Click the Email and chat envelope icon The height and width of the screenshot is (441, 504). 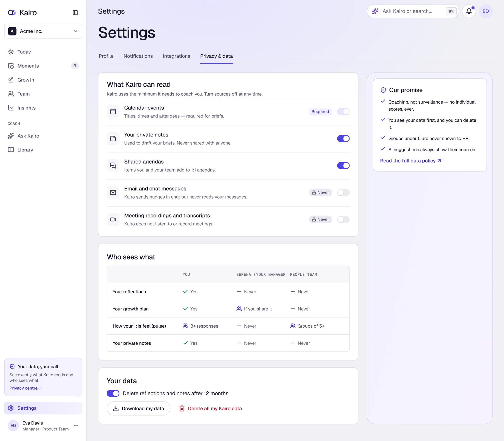point(113,193)
